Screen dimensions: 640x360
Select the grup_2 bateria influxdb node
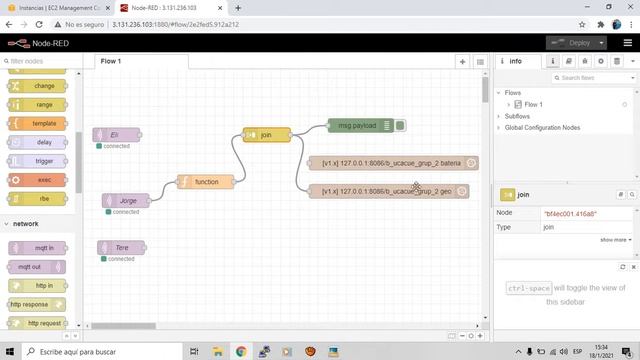pyautogui.click(x=393, y=163)
